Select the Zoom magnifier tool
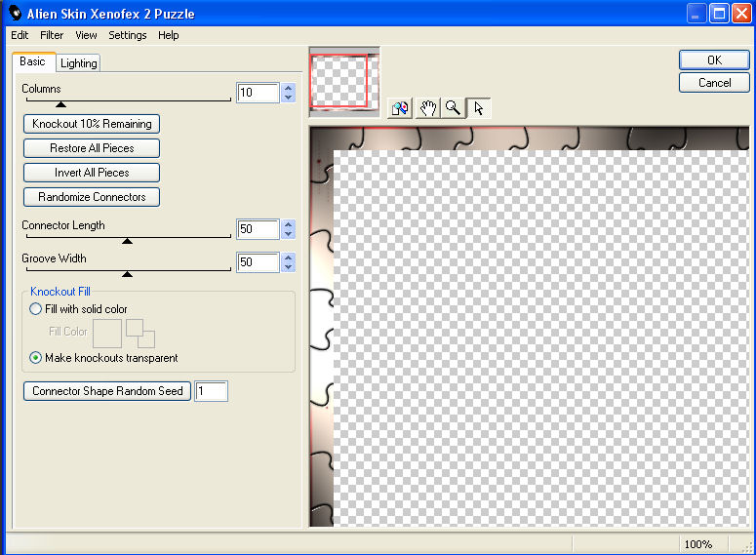Viewport: 756px width, 555px height. pyautogui.click(x=453, y=108)
